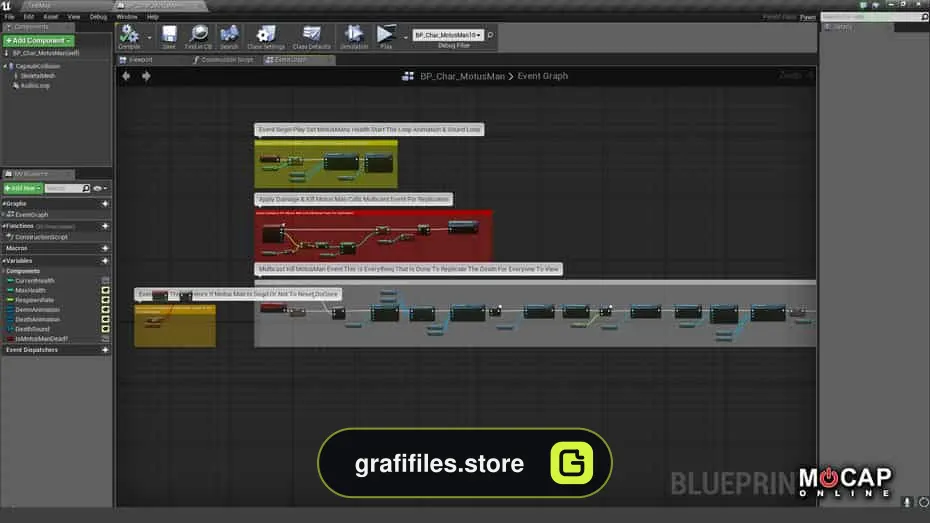Viewport: 930px width, 523px height.
Task: Navigate back in graph history
Action: (126, 76)
